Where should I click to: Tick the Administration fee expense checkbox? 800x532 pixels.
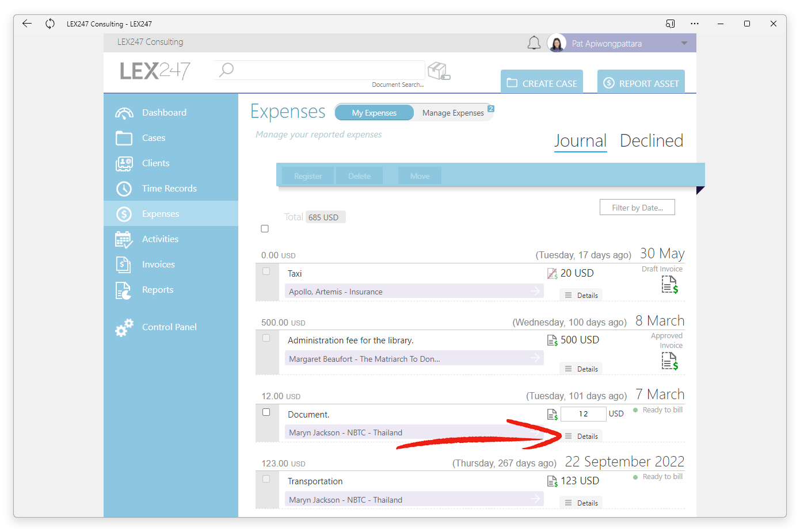pyautogui.click(x=266, y=338)
